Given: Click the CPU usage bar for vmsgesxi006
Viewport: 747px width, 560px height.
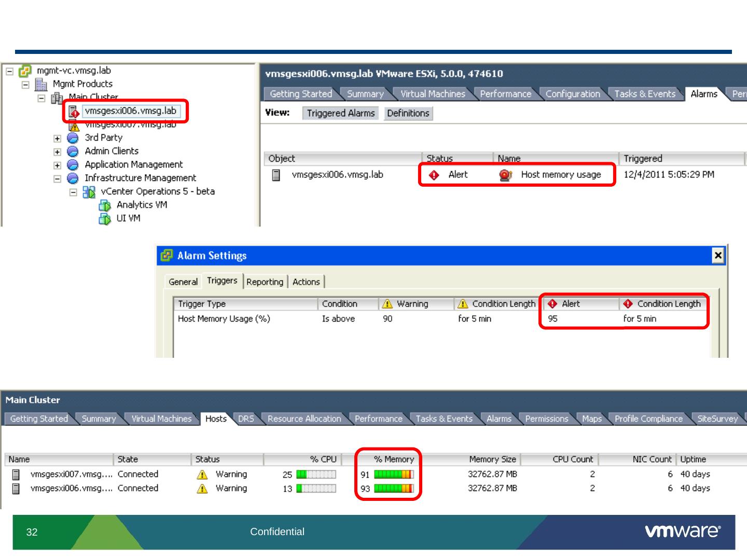Looking at the screenshot, I should (316, 488).
